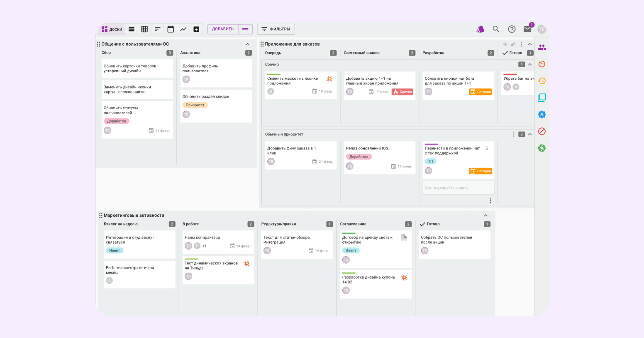The width and height of the screenshot is (644, 338).
Task: Open the mail notifications icon
Action: coord(527,29)
